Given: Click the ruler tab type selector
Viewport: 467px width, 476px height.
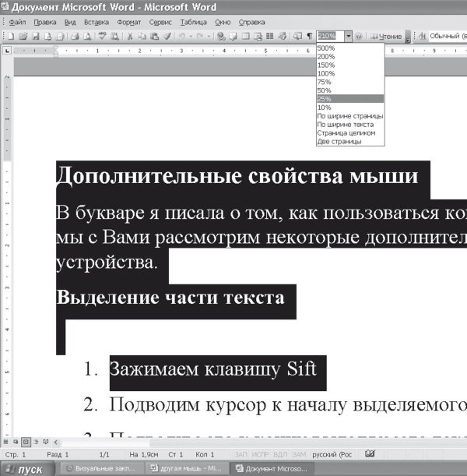Looking at the screenshot, I should point(7,51).
